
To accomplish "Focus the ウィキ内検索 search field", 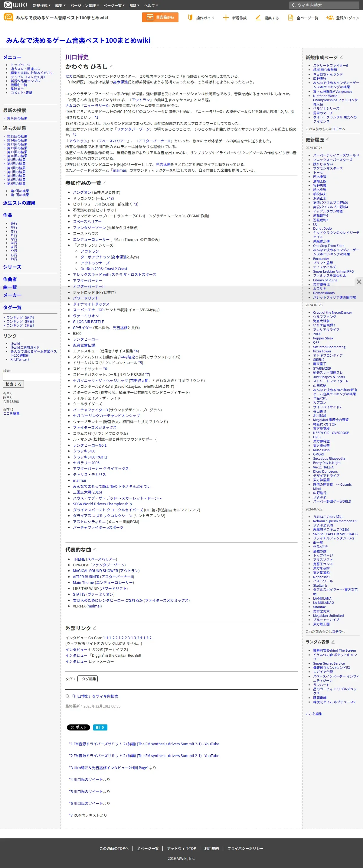I will point(324,5).
